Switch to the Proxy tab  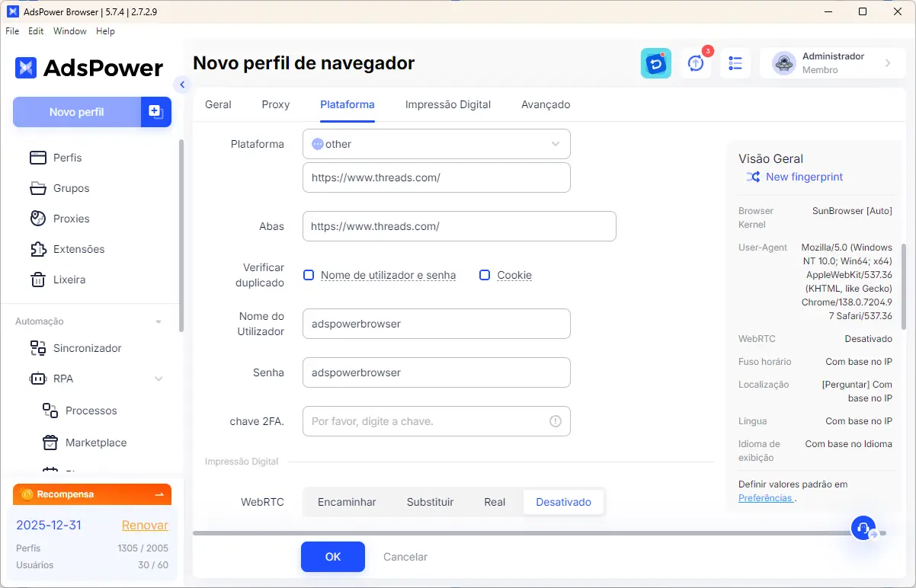[276, 104]
